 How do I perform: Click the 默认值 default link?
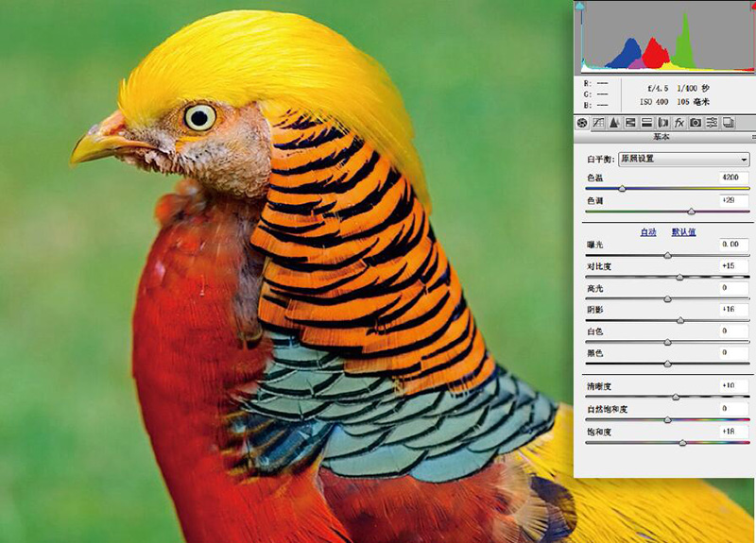click(683, 231)
